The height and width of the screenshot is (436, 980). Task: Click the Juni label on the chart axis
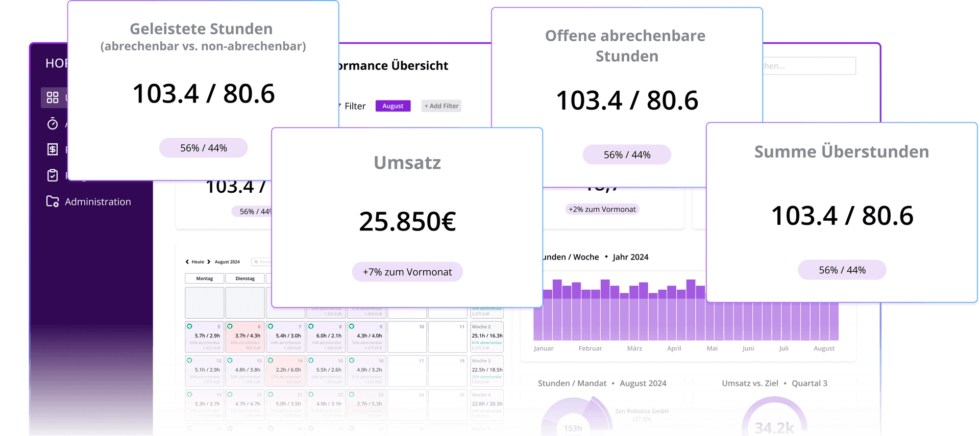[748, 348]
